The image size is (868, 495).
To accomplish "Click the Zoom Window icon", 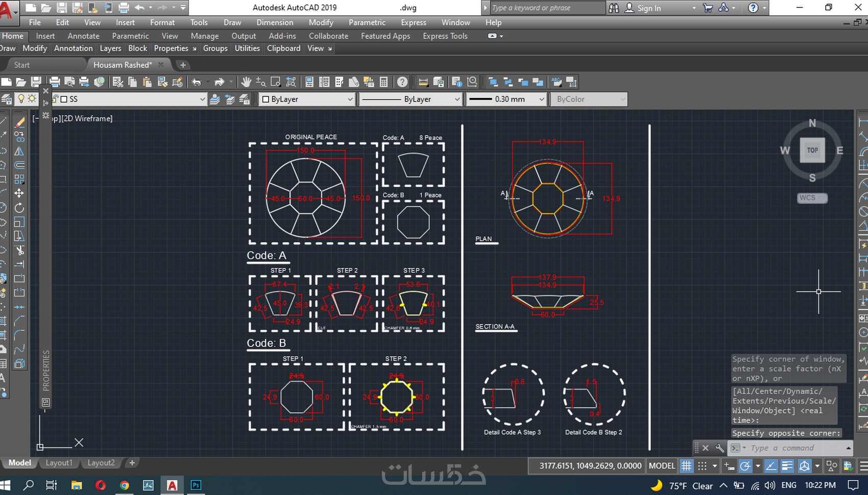I will pyautogui.click(x=276, y=82).
